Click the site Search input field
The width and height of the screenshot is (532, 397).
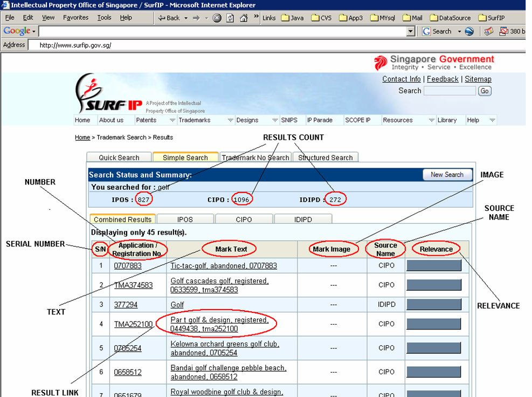point(449,91)
